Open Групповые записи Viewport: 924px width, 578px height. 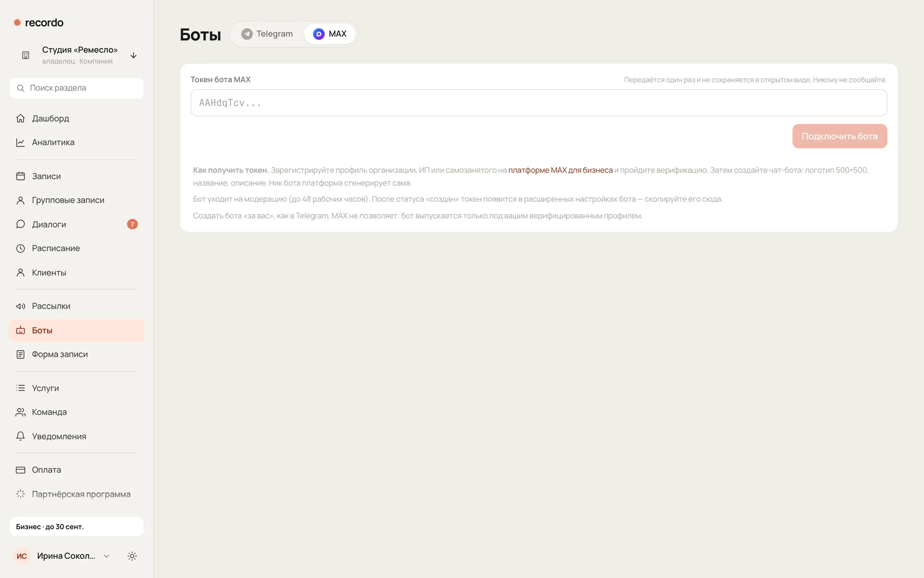coord(77,200)
